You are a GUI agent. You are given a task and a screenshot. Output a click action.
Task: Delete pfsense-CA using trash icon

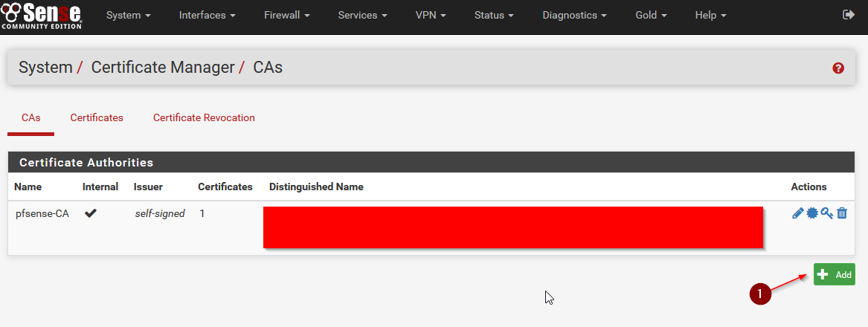pos(841,213)
